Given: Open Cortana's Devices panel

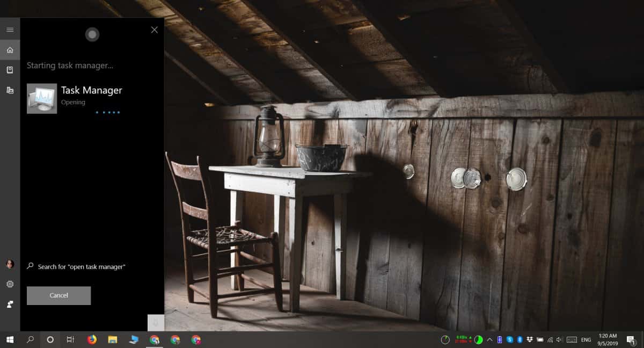Looking at the screenshot, I should pyautogui.click(x=10, y=90).
